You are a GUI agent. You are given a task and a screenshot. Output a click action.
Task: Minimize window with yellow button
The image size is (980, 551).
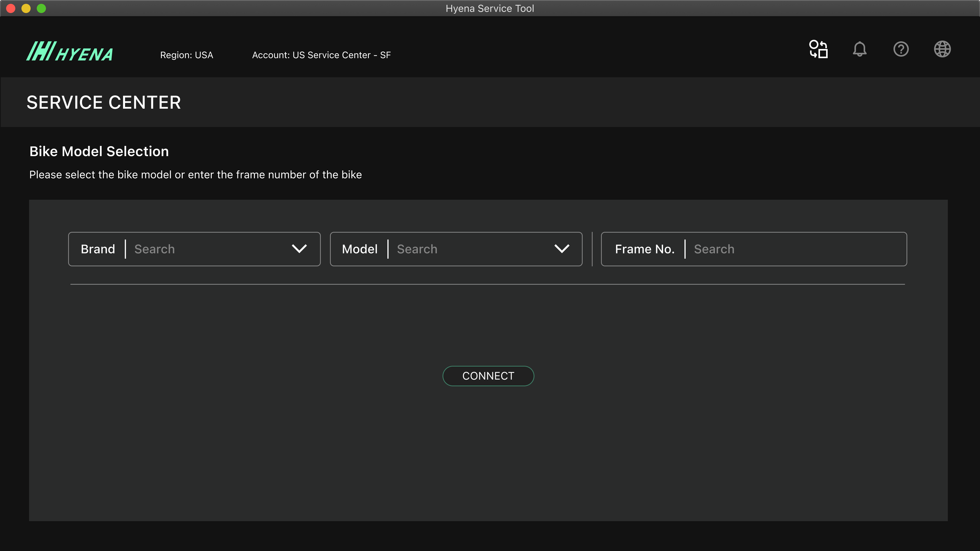[26, 8]
